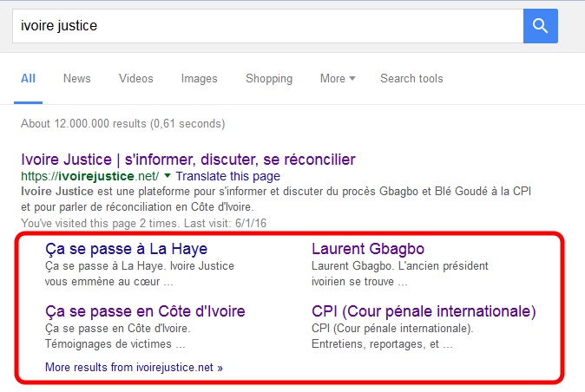Click snippet 'vous emmène au cœur ...'

109,281
